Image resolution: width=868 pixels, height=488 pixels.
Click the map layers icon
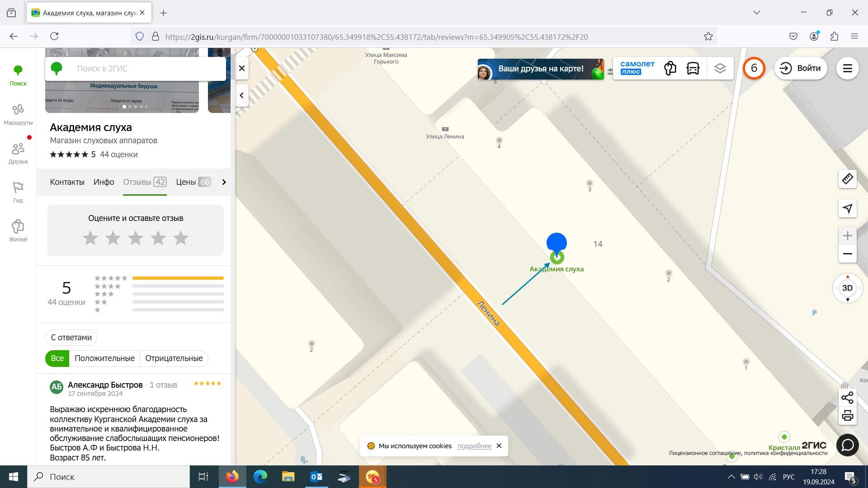click(x=720, y=69)
